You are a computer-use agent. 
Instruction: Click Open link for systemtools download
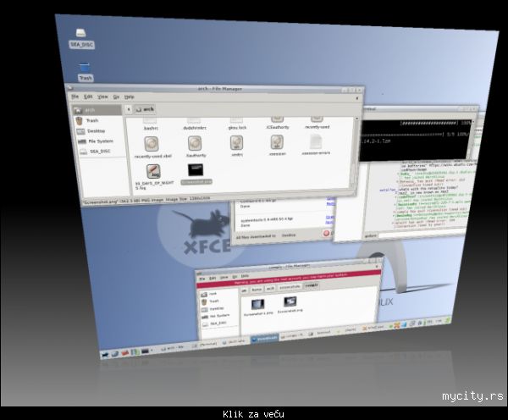pyautogui.click(x=330, y=217)
